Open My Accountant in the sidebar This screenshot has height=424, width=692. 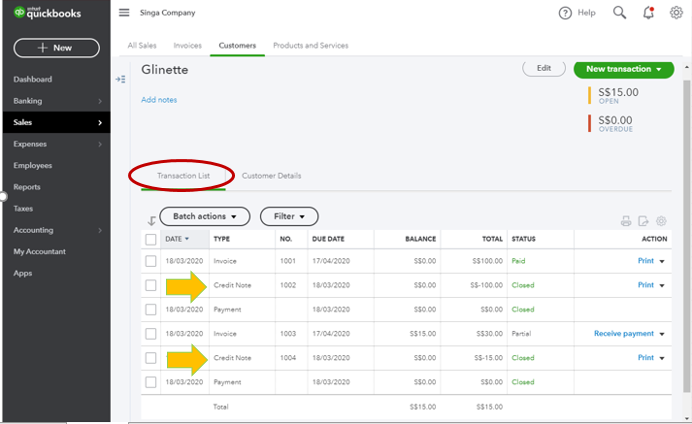click(39, 251)
